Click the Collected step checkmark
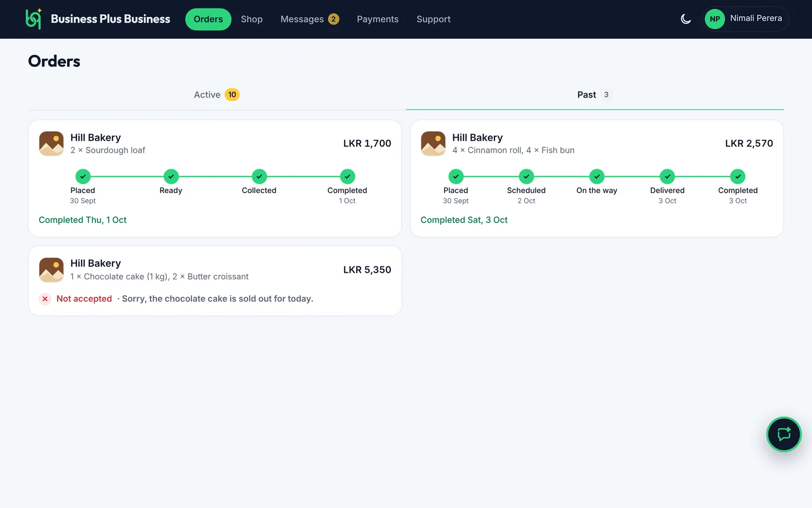The height and width of the screenshot is (508, 812). (x=259, y=176)
